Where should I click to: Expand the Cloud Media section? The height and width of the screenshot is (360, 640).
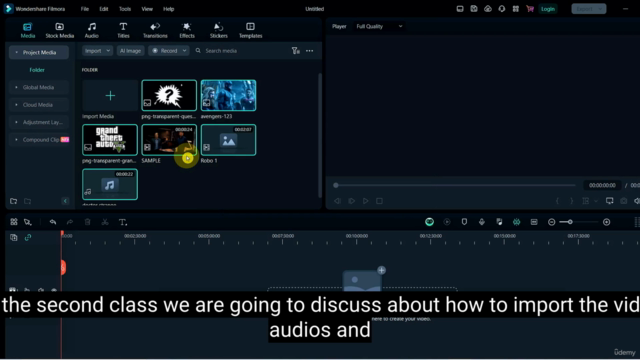coord(39,105)
